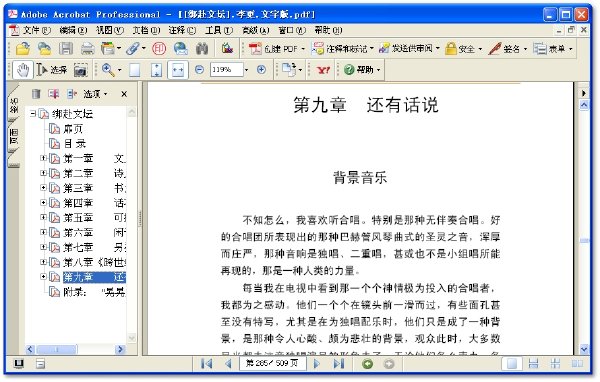Click the zoom percentage field
Image resolution: width=600 pixels, height=382 pixels.
226,70
